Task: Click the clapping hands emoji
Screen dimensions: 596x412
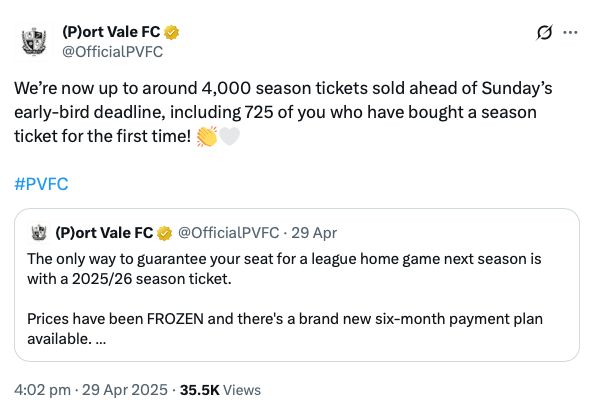Action: point(207,136)
